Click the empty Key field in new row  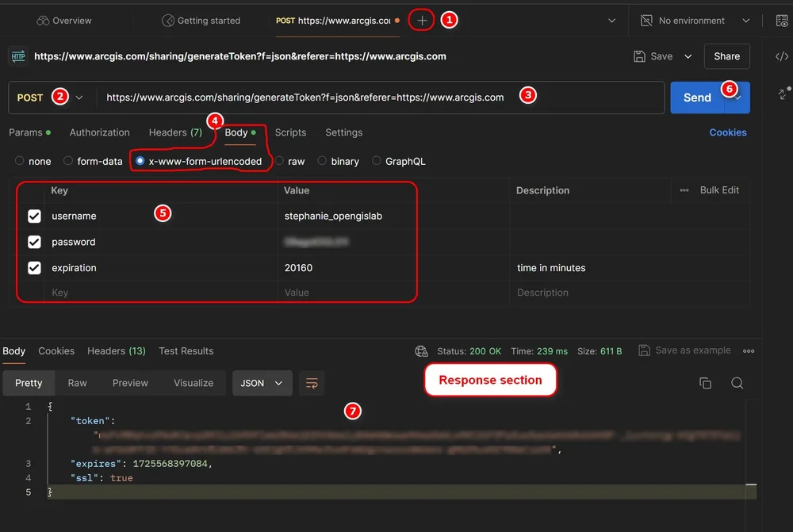tap(162, 293)
